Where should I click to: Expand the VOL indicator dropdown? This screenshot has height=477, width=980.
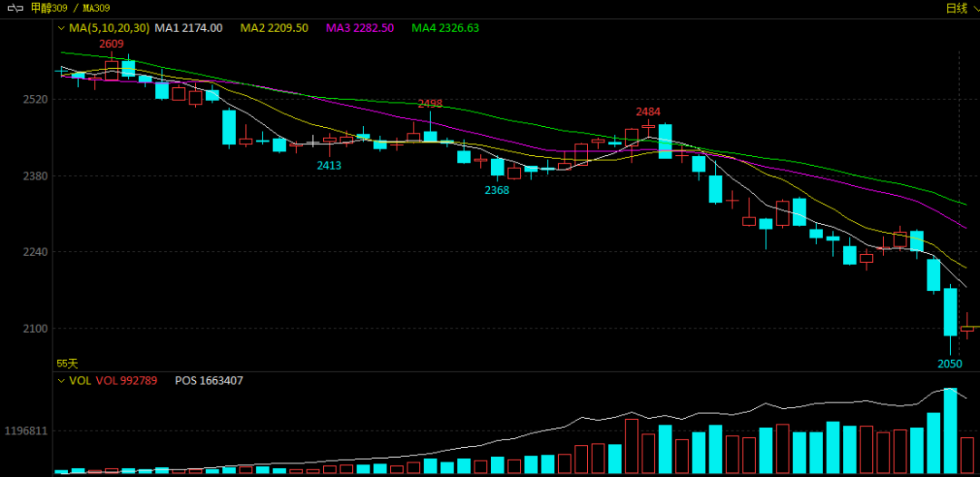pyautogui.click(x=62, y=381)
